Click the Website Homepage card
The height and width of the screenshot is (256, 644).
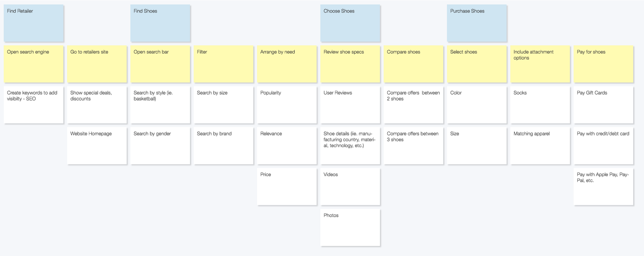pyautogui.click(x=97, y=146)
